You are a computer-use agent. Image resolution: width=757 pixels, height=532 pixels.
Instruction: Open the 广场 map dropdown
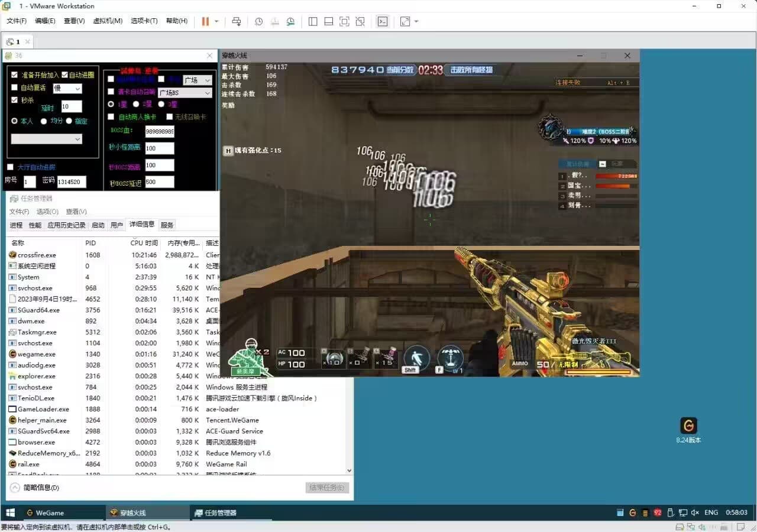(197, 80)
